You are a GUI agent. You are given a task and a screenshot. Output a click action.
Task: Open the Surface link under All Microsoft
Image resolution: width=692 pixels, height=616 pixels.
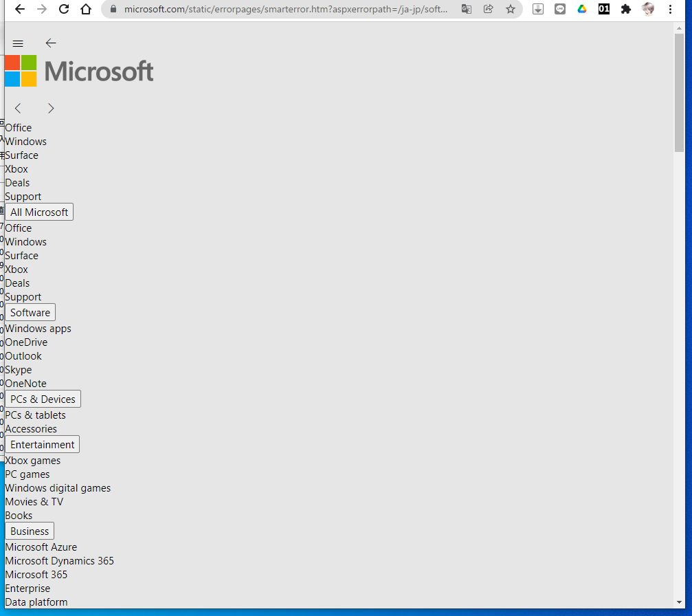[21, 255]
